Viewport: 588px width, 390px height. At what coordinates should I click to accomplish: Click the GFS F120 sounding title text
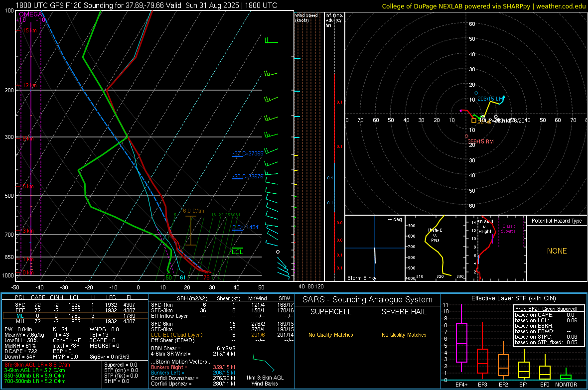tap(146, 5)
